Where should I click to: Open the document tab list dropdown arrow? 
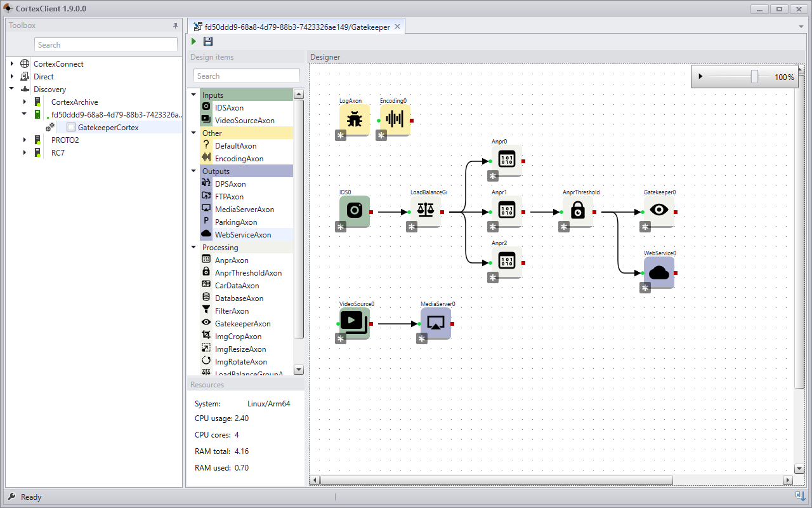801,27
